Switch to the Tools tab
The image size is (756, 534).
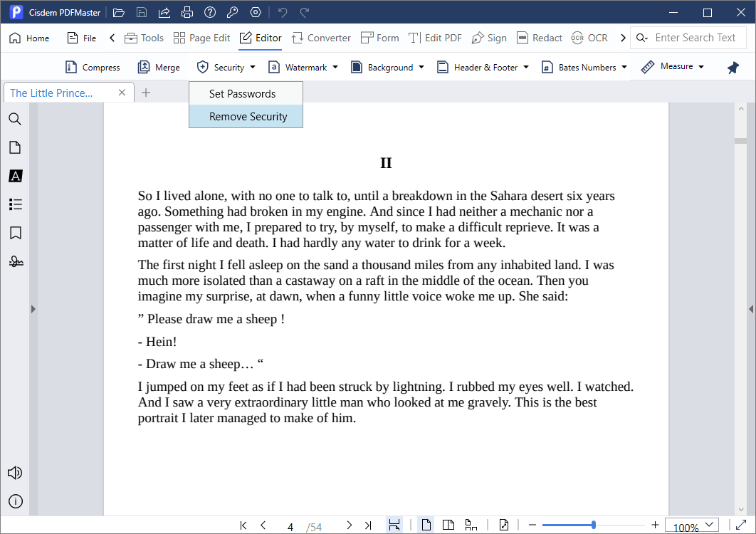[x=144, y=38]
